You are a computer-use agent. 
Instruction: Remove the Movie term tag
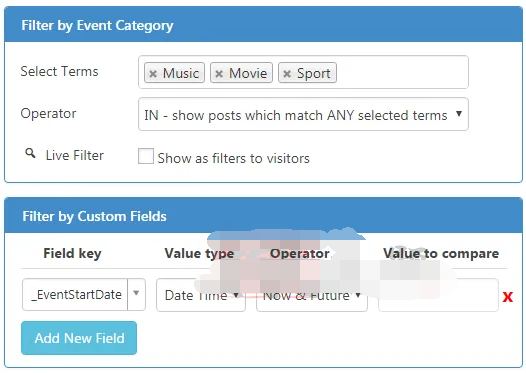point(219,73)
